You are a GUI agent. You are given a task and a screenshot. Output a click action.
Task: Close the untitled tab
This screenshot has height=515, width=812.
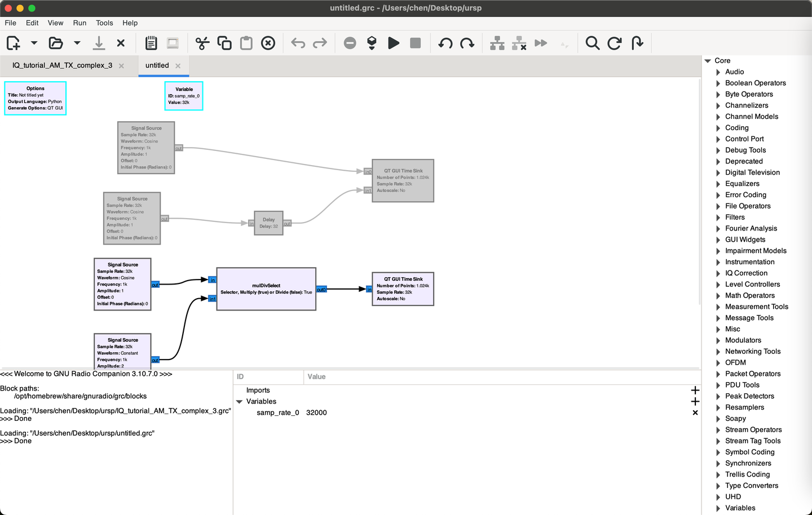(x=178, y=66)
